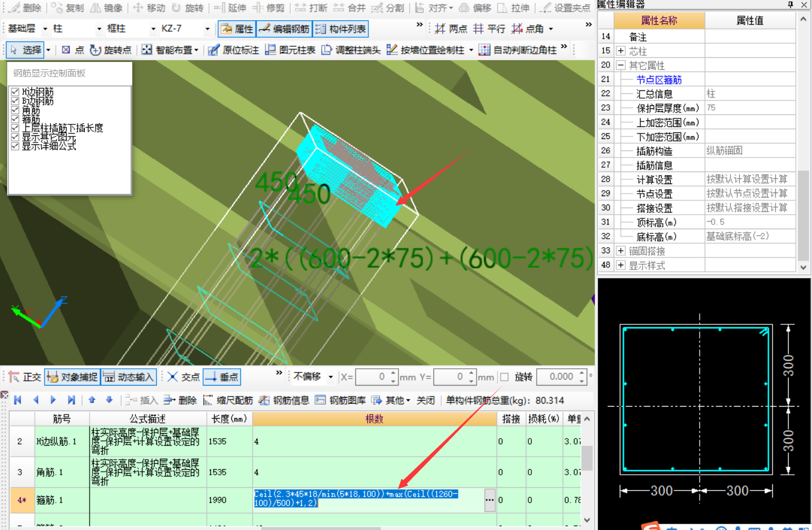Toggle the 箍筋 checkbox
This screenshot has width=812, height=530.
click(x=15, y=119)
